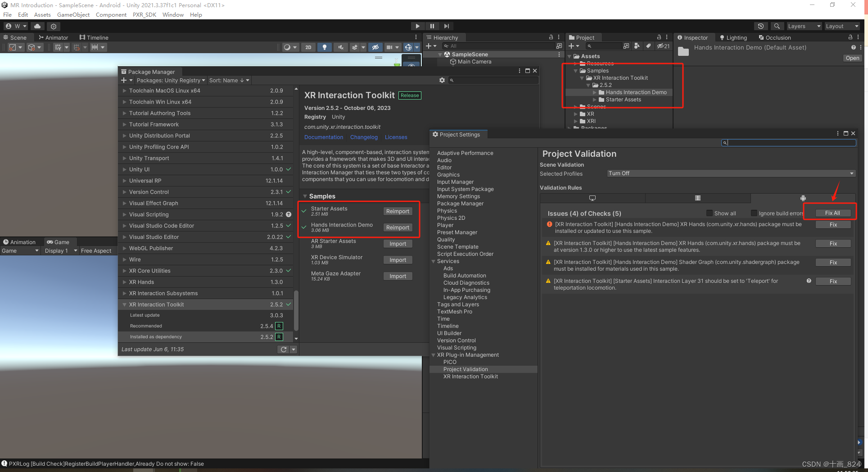This screenshot has height=472, width=868.
Task: Toggle 2D view in the Scene
Action: tap(308, 47)
